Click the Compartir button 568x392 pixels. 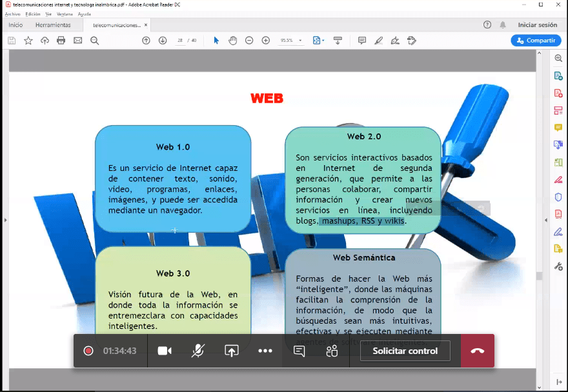coord(536,40)
